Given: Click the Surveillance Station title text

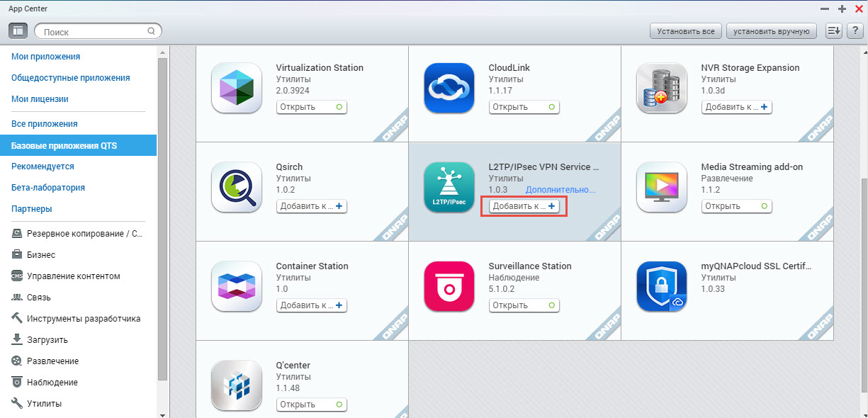Looking at the screenshot, I should pyautogui.click(x=530, y=266).
